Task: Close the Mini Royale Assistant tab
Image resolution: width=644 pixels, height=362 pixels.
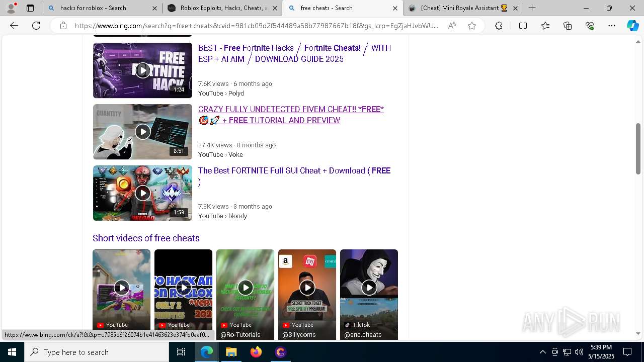Action: tap(515, 8)
